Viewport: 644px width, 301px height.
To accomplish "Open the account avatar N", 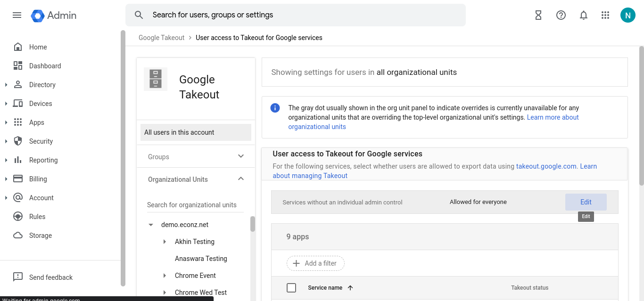I will (628, 15).
